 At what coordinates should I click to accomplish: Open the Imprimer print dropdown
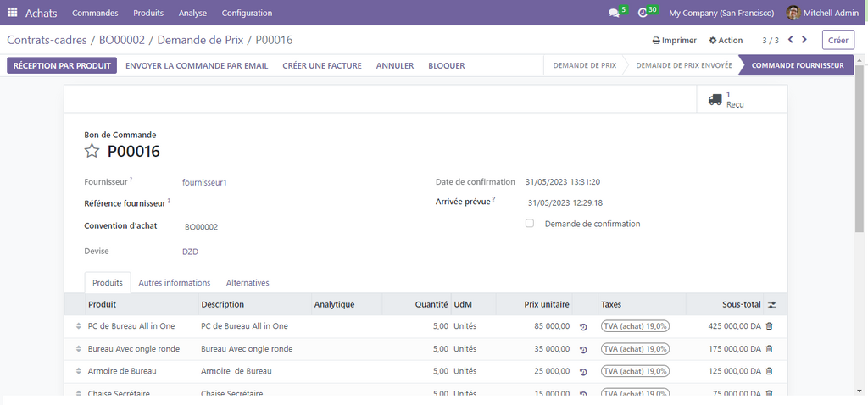[x=674, y=41]
